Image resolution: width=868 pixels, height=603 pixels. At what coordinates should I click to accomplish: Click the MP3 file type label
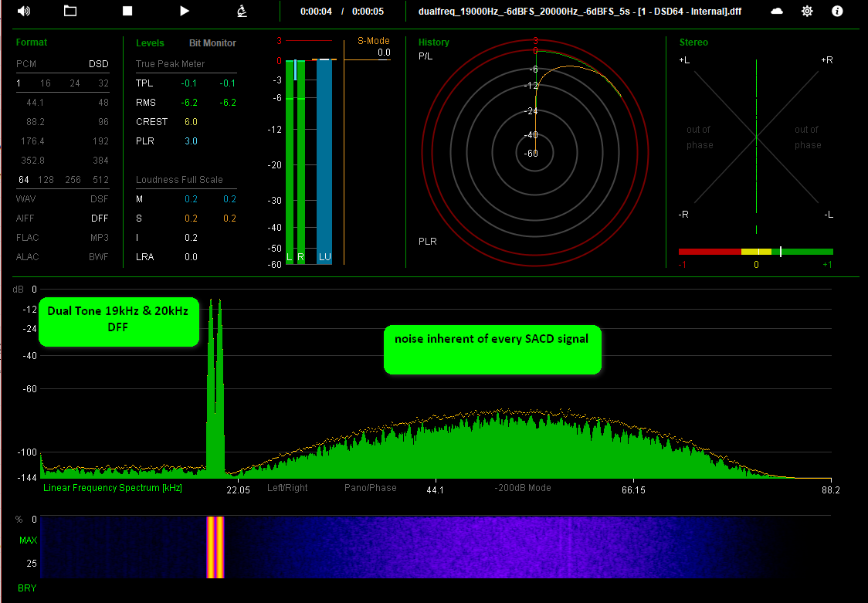click(x=100, y=237)
